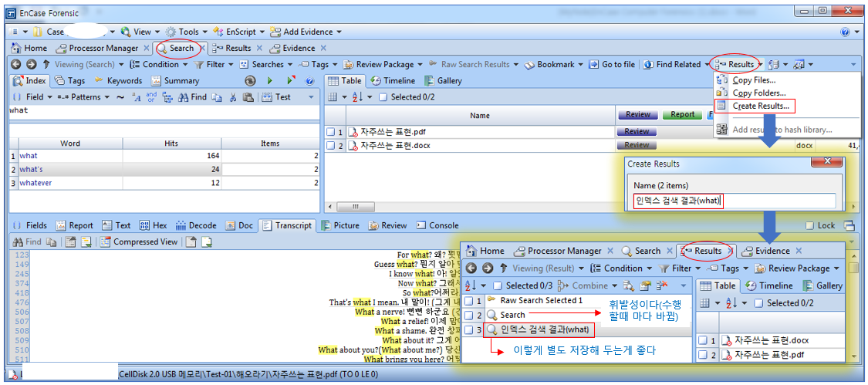Click the play icon with the red corner
The height and width of the screenshot is (385, 868).
290,81
